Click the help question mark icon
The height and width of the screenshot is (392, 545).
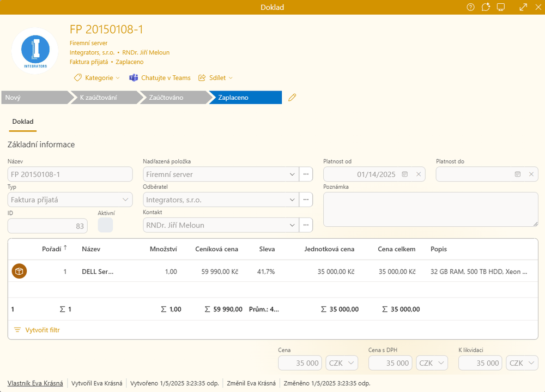click(470, 7)
